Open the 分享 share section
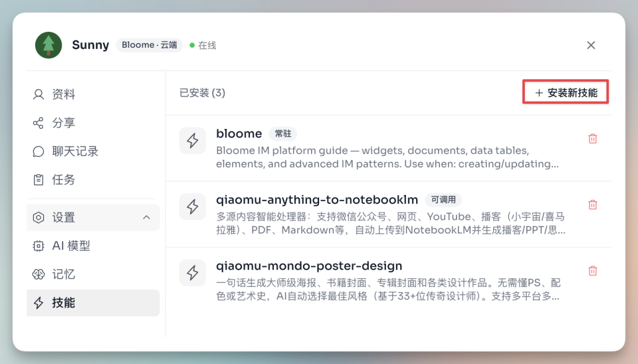638x364 pixels. pos(93,123)
